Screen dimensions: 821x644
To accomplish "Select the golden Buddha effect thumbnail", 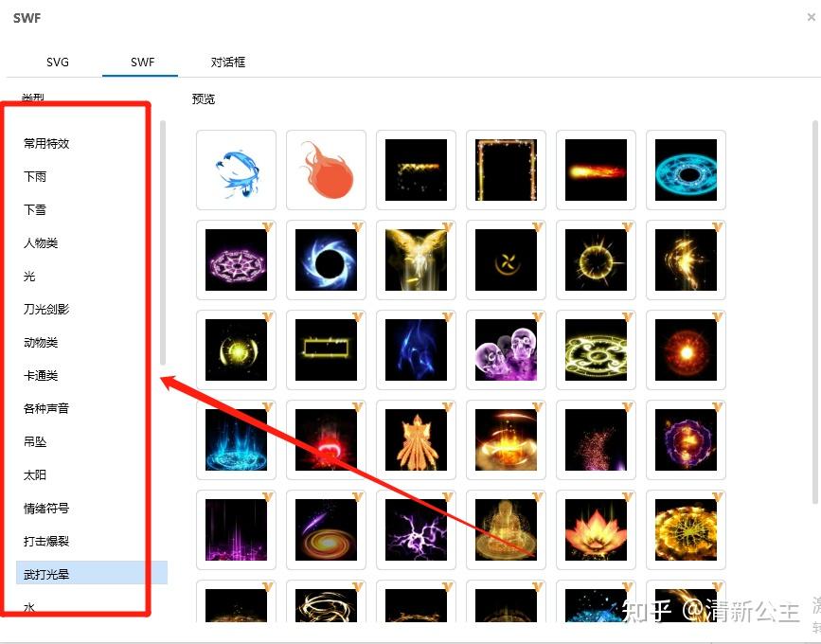I will [x=506, y=529].
